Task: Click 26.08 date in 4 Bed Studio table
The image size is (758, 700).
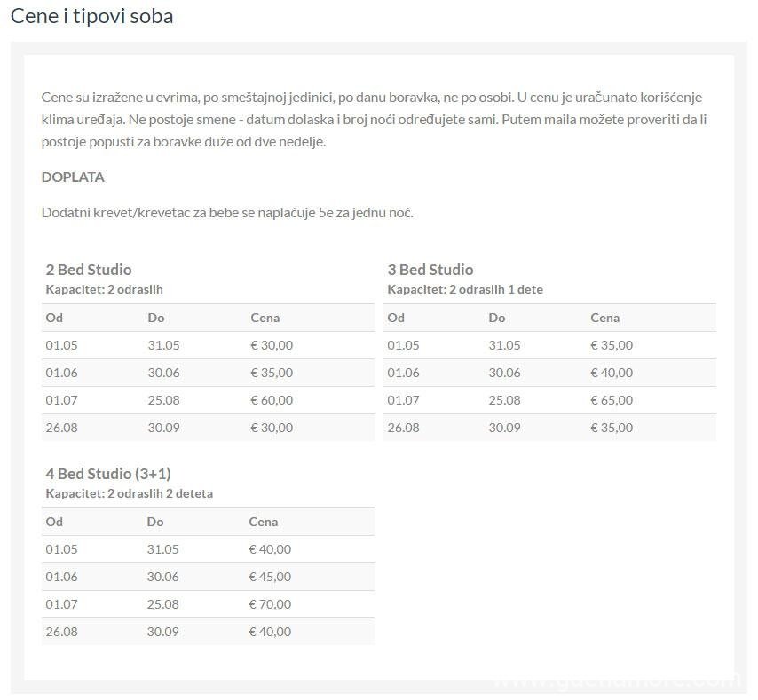Action: point(62,632)
